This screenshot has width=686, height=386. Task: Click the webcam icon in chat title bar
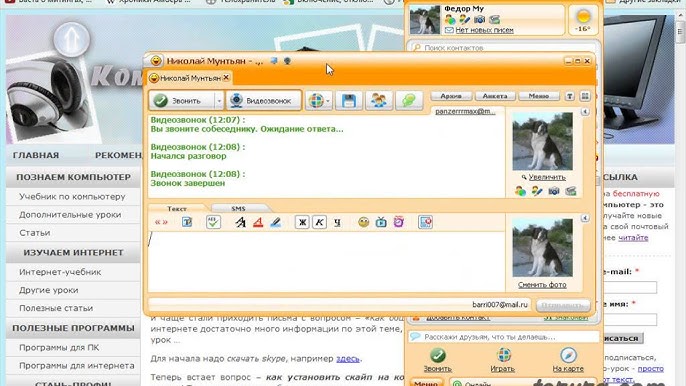point(287,61)
